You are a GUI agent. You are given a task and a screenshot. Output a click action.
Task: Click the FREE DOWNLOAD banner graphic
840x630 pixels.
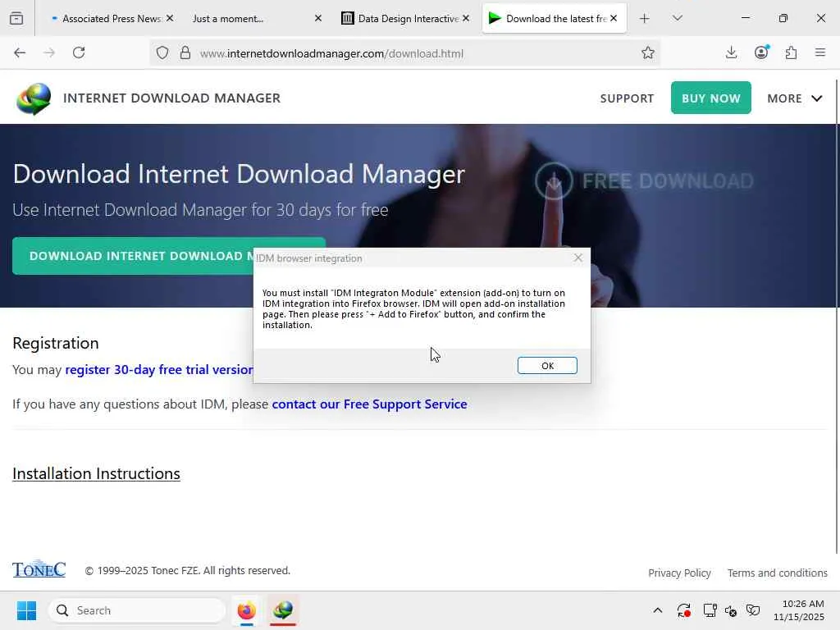645,181
